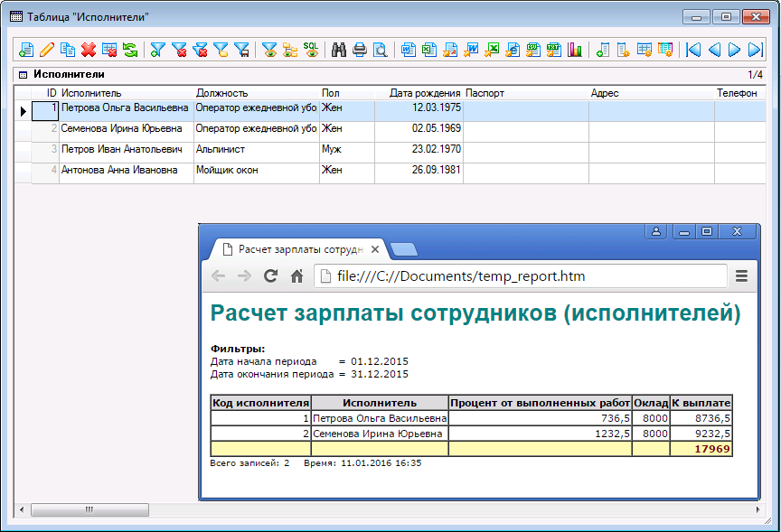
Task: Open a new browser tab
Action: [x=404, y=249]
